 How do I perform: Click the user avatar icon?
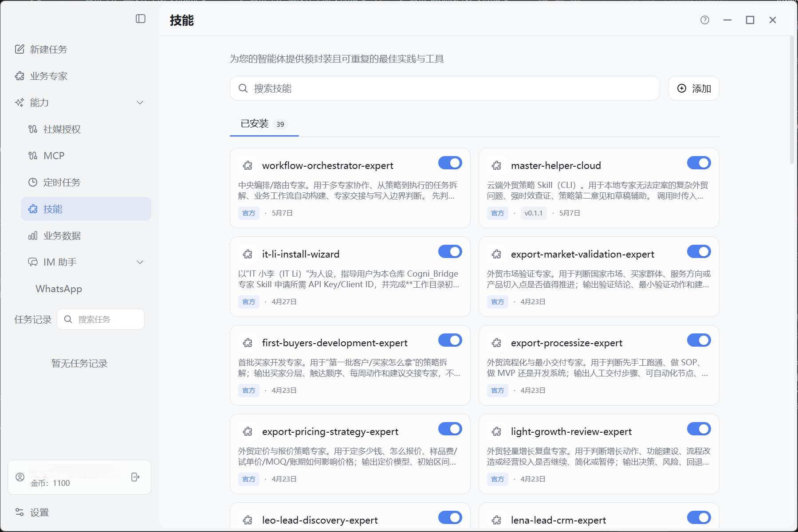click(x=20, y=477)
